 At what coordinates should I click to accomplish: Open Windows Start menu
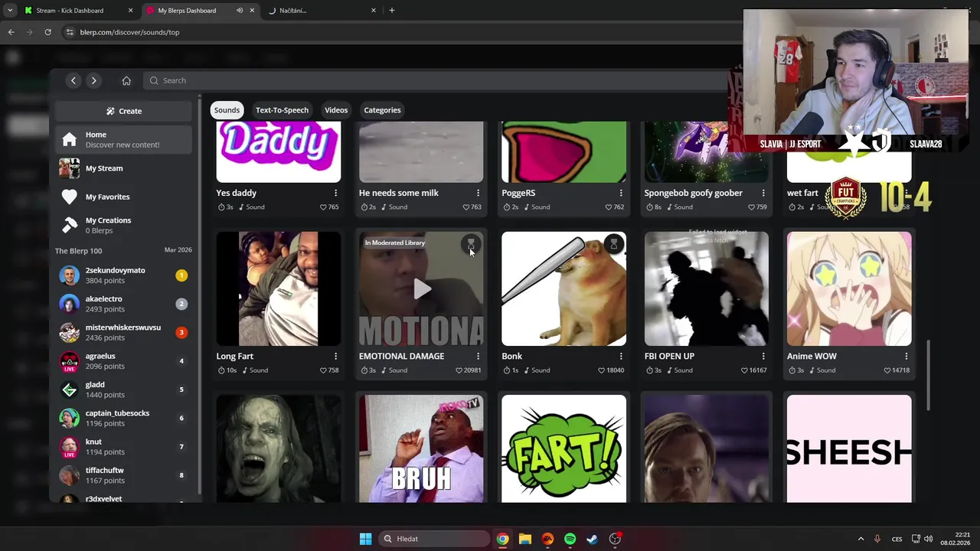click(x=365, y=539)
